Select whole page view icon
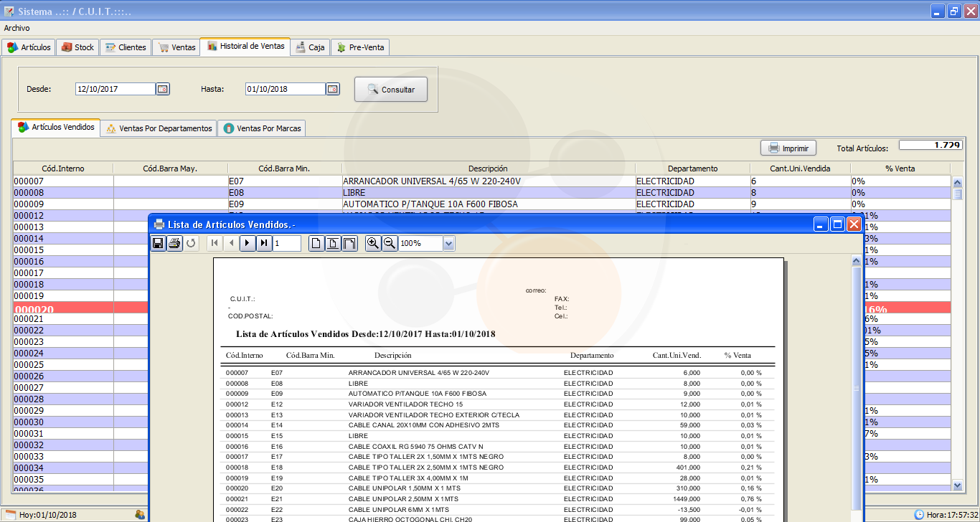Screen dimensions: 980x522 click(x=316, y=244)
